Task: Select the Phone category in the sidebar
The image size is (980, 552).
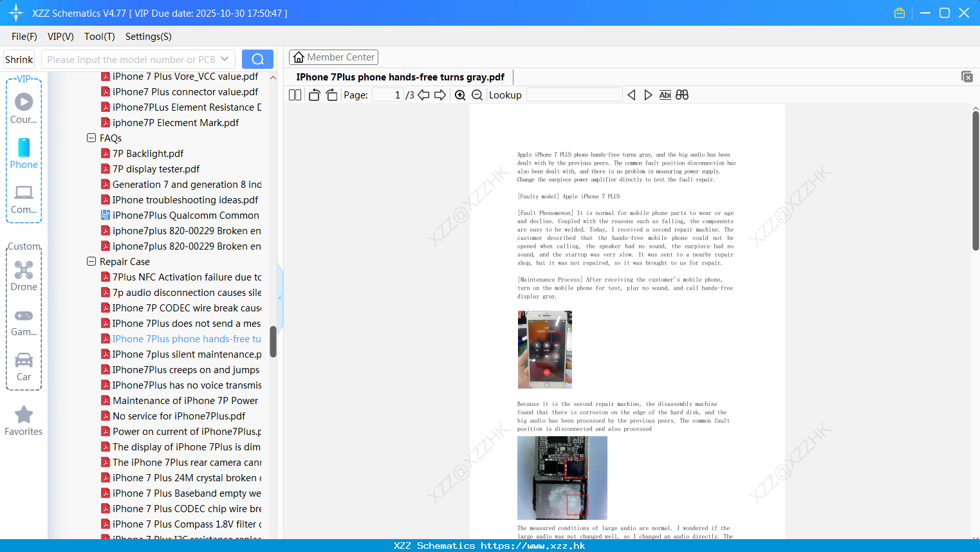Action: [24, 153]
